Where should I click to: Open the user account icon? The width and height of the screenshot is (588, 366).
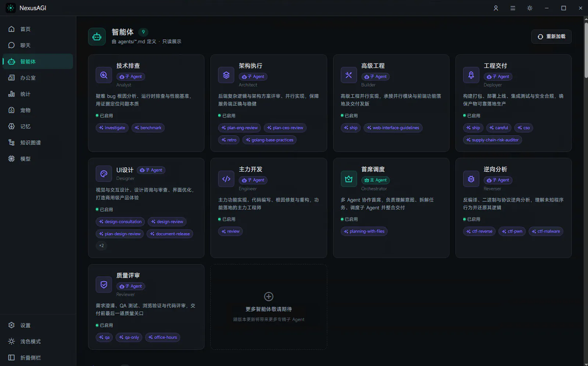496,8
